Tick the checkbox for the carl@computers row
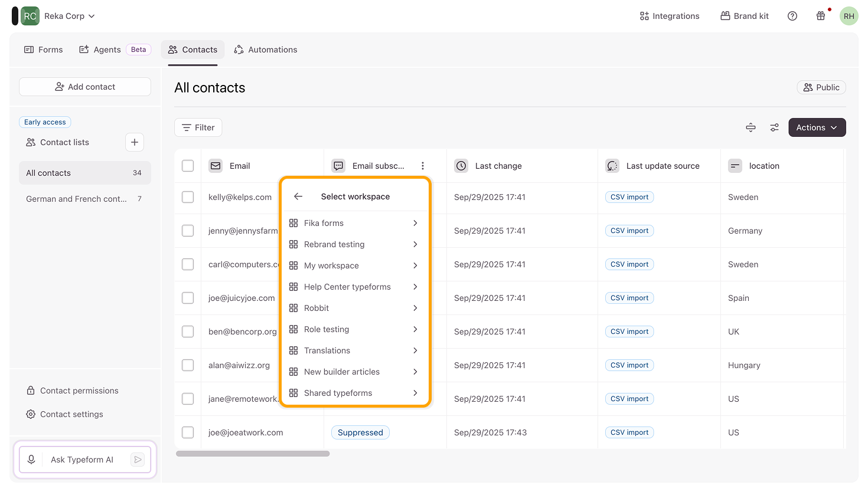Screen dimensions: 868x492 (188, 264)
